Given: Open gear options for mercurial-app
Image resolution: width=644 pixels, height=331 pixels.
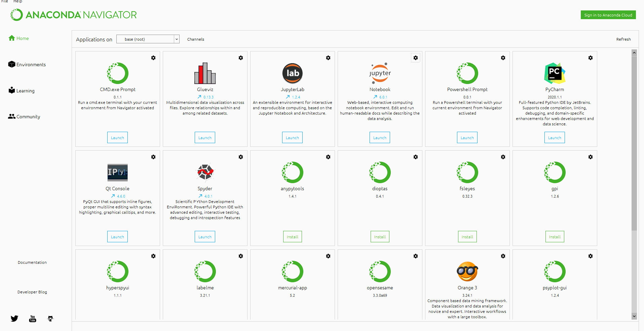Looking at the screenshot, I should (x=328, y=256).
